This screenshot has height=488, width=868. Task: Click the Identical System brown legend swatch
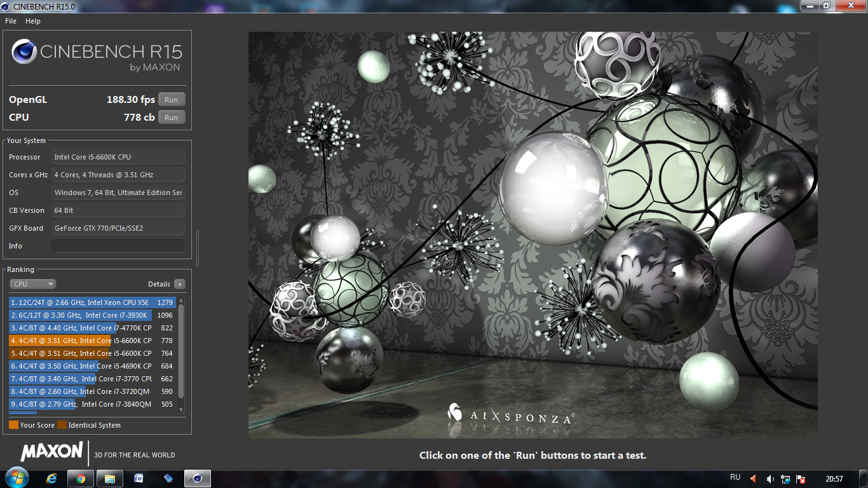coord(62,425)
